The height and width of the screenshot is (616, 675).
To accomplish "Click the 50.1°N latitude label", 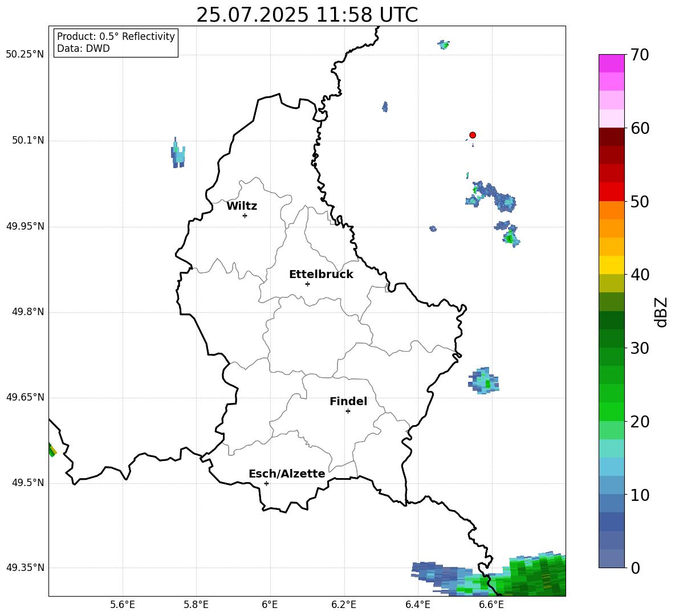I will (28, 140).
